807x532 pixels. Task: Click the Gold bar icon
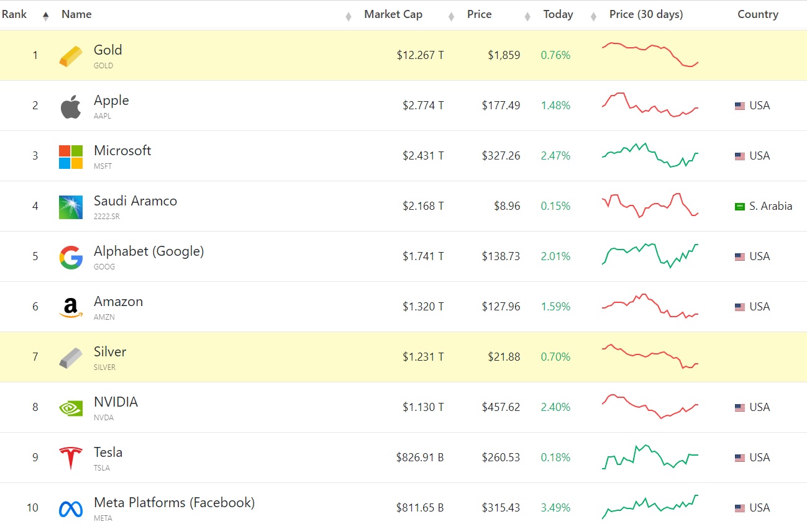coord(71,55)
